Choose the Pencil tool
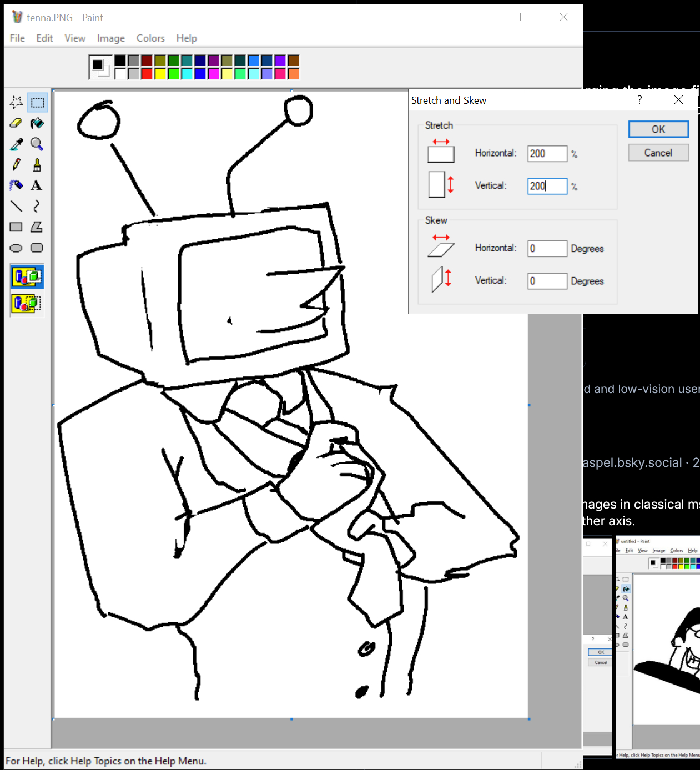 (16, 165)
